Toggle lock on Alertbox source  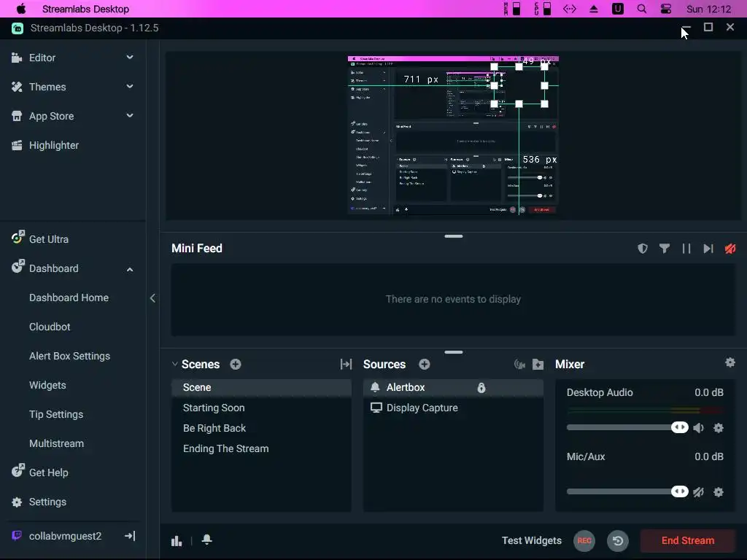coord(481,388)
